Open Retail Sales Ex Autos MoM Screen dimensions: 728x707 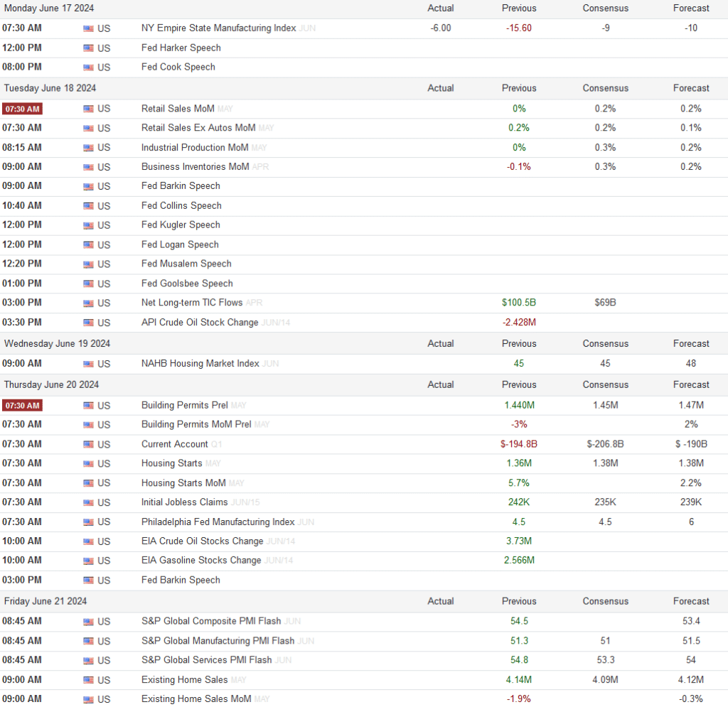tap(198, 128)
